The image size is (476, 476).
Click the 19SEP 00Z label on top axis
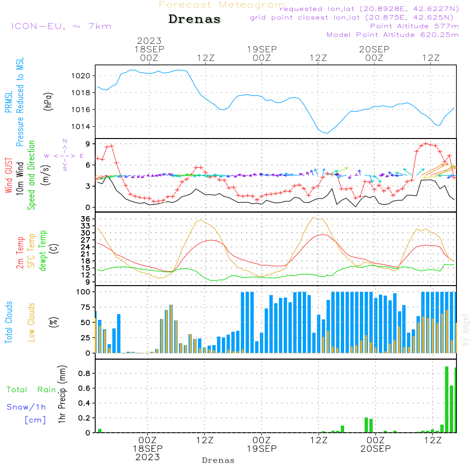(x=261, y=53)
